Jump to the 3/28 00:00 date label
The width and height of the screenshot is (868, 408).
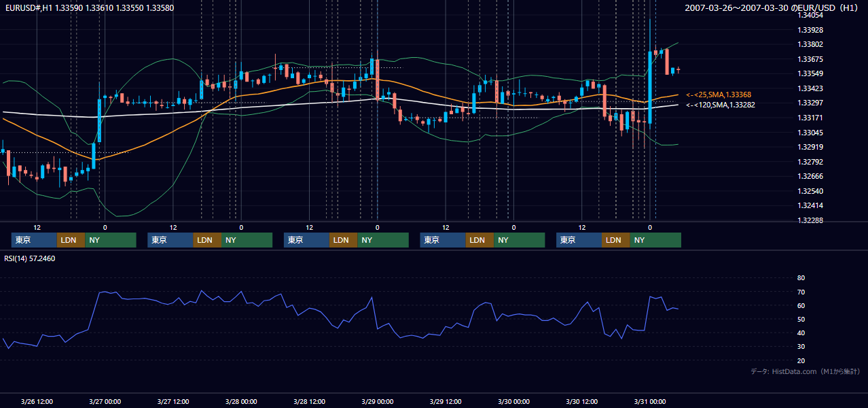(241, 401)
